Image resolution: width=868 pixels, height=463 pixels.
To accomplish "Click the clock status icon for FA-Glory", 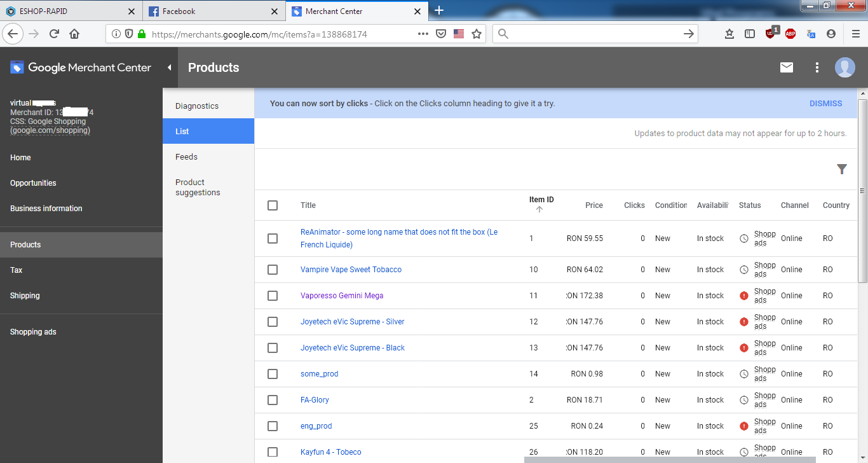I will pos(744,400).
